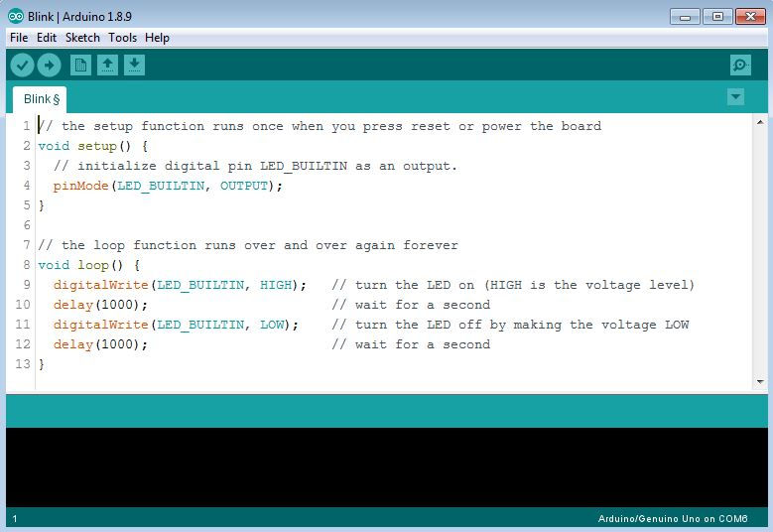Click 'HIGH' in line 9

point(276,285)
